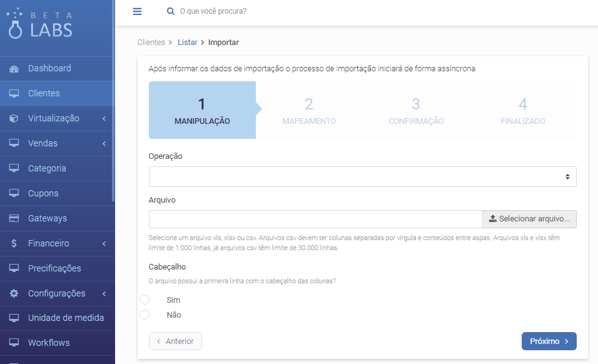Expand the Financeiro submenu chevron
This screenshot has height=364, width=598.
tap(104, 243)
